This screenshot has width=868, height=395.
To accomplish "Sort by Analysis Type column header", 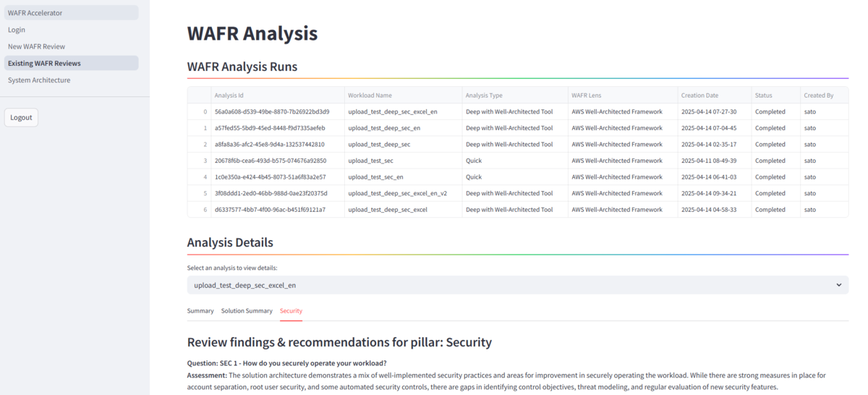I will tap(515, 95).
